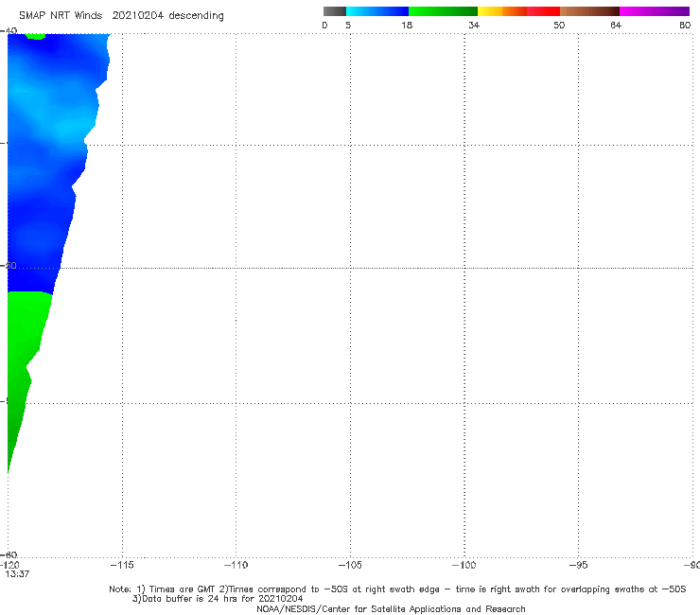Viewport: 700px width, 615px height.
Task: Pick the brown 50–64 color bar segment
Action: (x=589, y=11)
